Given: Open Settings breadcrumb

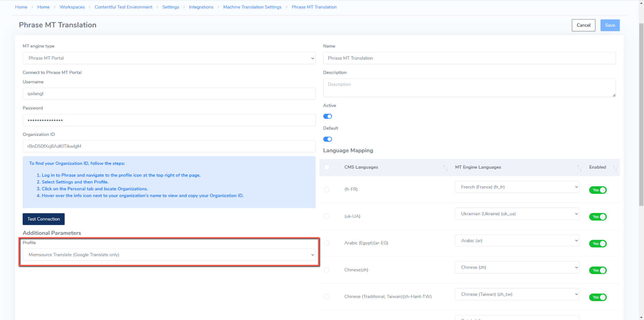Looking at the screenshot, I should coord(171,7).
